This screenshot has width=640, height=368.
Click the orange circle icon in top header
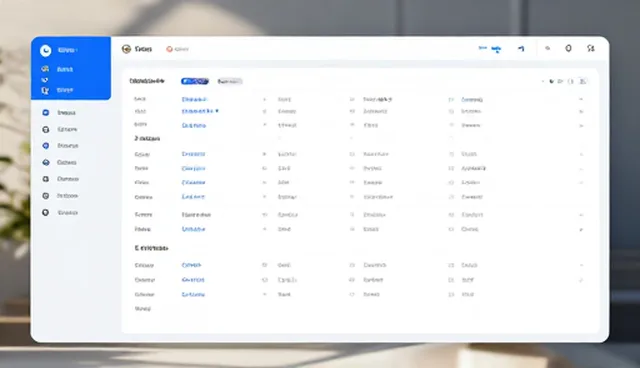(169, 49)
